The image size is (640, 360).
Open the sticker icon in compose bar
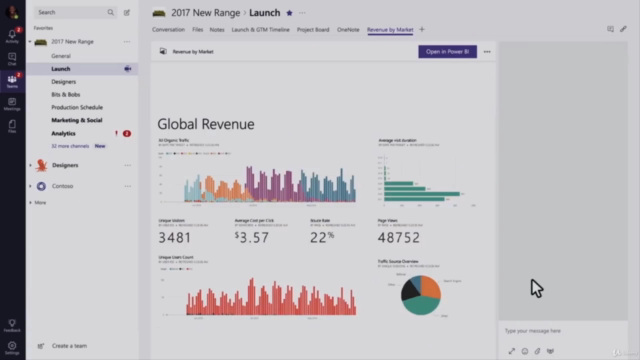tap(550, 351)
